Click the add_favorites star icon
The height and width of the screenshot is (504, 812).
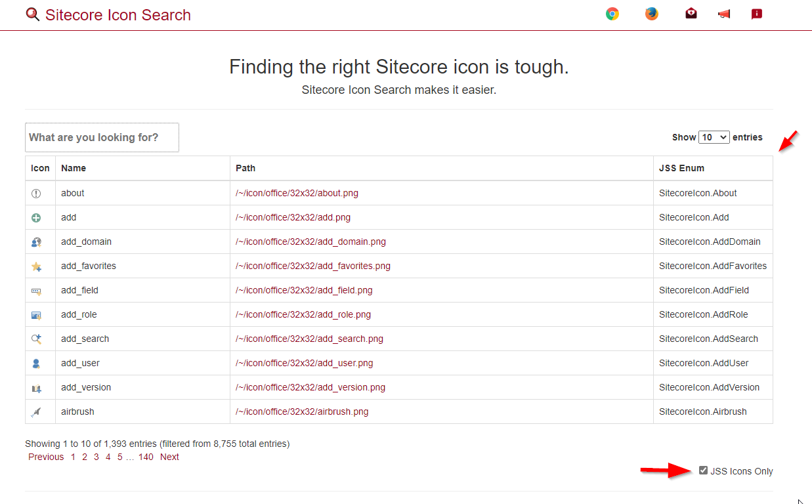[36, 266]
